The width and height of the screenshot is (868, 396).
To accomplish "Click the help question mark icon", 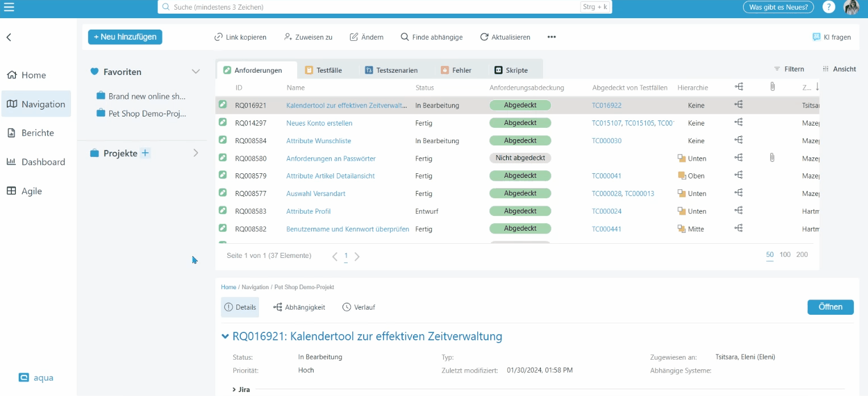I will coord(829,7).
